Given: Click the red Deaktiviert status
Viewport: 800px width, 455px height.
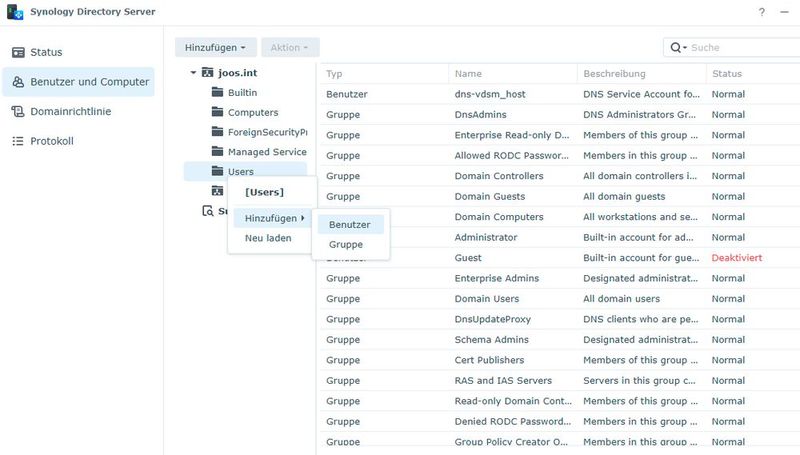Looking at the screenshot, I should pyautogui.click(x=737, y=258).
